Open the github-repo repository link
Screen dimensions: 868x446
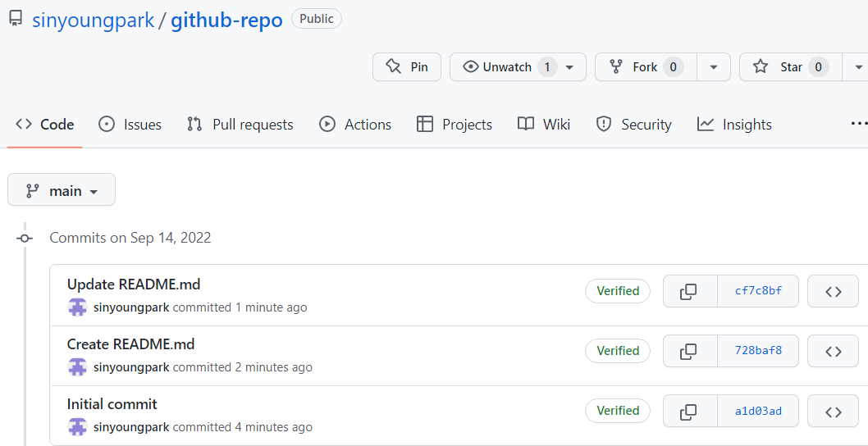(226, 20)
